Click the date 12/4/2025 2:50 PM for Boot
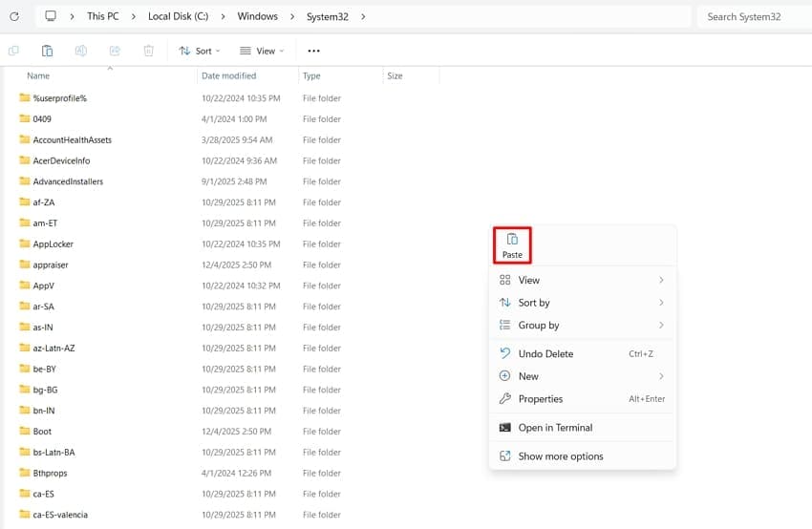Screen dimensions: 812x529 pos(236,432)
